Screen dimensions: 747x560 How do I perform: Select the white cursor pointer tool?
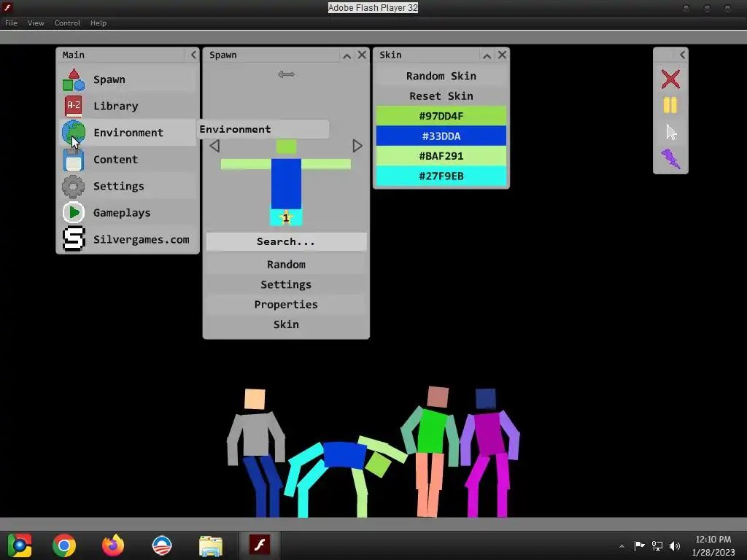(x=671, y=132)
